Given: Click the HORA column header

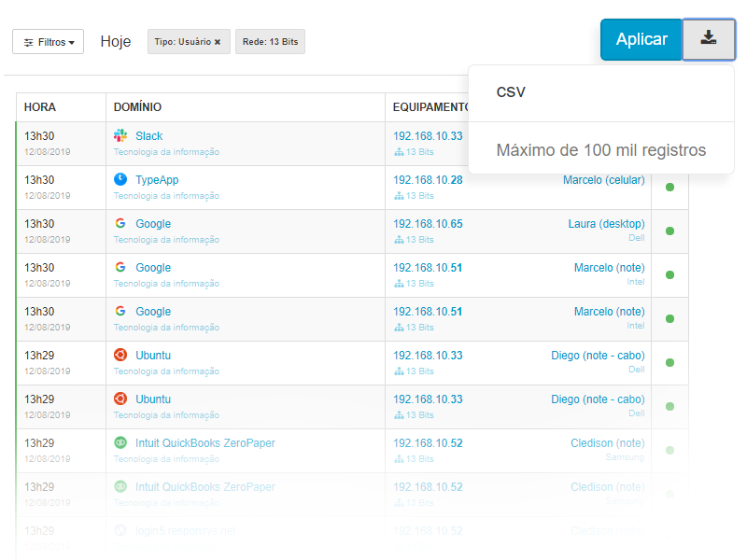Looking at the screenshot, I should [40, 107].
